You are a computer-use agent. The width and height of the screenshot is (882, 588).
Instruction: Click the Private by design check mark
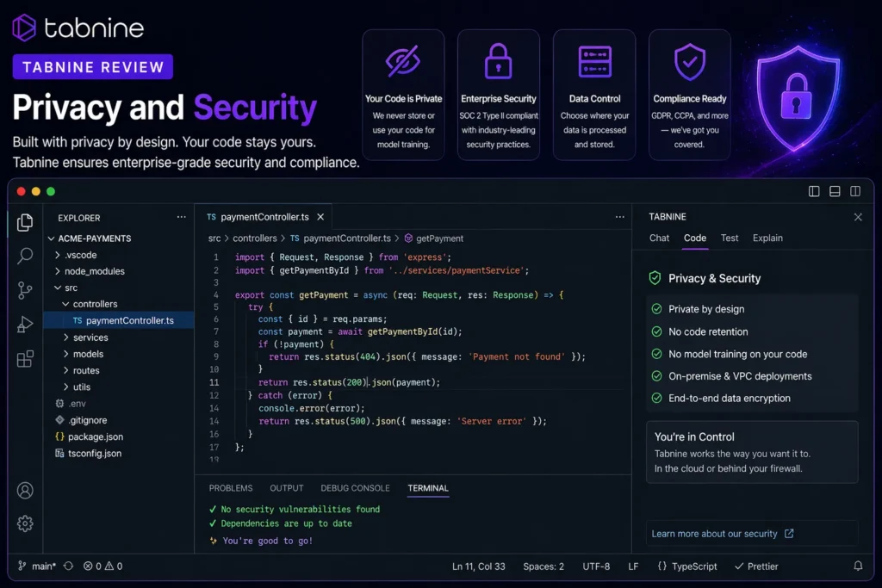[x=656, y=308]
